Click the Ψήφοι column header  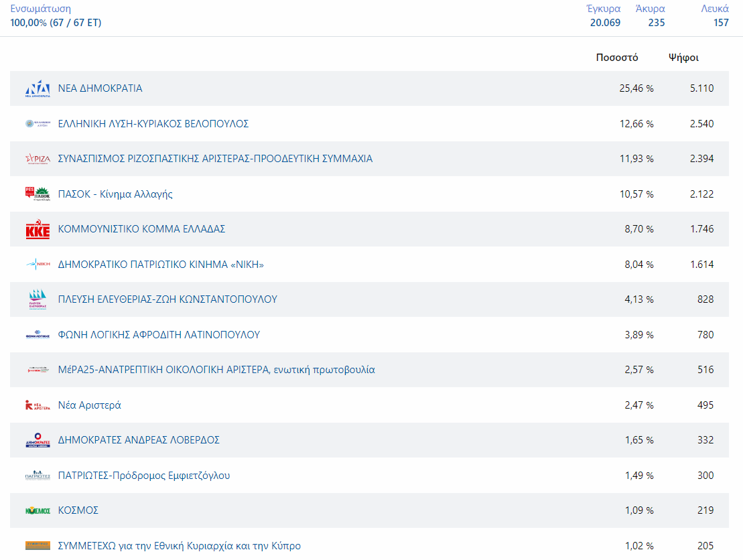tap(684, 58)
